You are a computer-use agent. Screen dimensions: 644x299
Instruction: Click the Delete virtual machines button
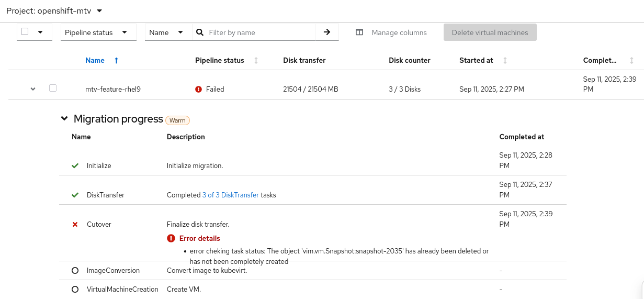(x=490, y=32)
